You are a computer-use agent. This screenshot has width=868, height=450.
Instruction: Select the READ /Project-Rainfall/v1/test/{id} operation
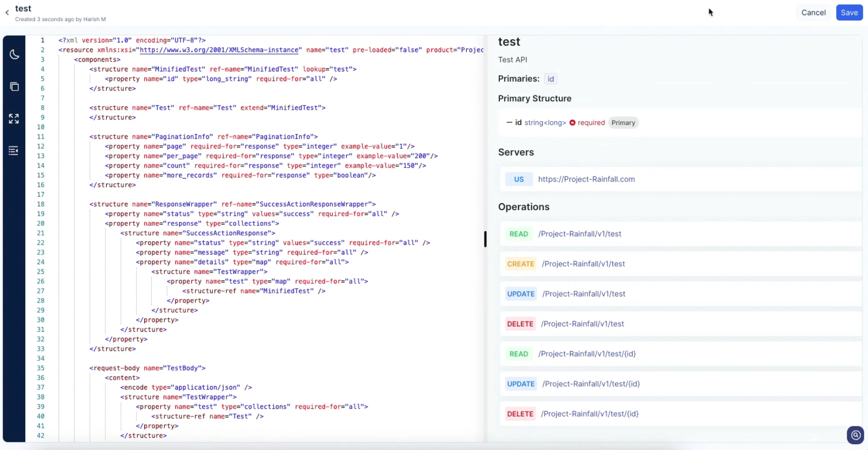[x=681, y=354]
